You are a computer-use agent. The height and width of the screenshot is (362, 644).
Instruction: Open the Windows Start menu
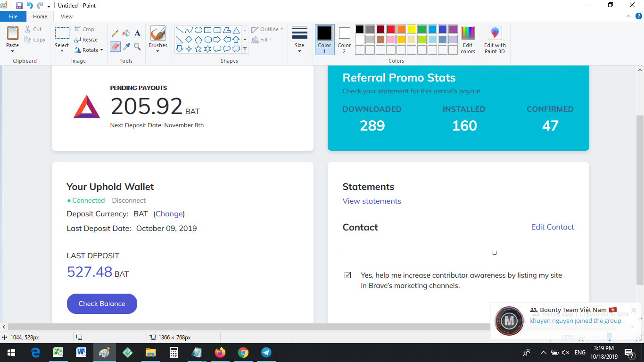pos(11,353)
